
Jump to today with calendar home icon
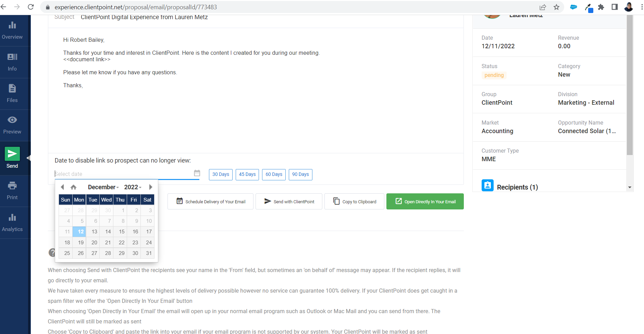pyautogui.click(x=73, y=187)
